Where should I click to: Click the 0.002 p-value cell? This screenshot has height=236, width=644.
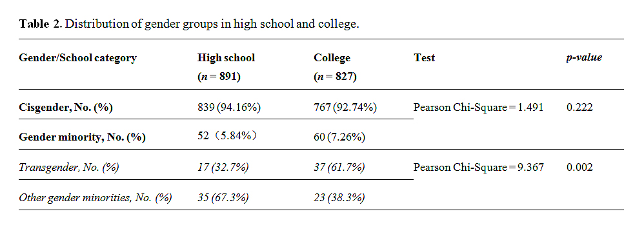579,168
